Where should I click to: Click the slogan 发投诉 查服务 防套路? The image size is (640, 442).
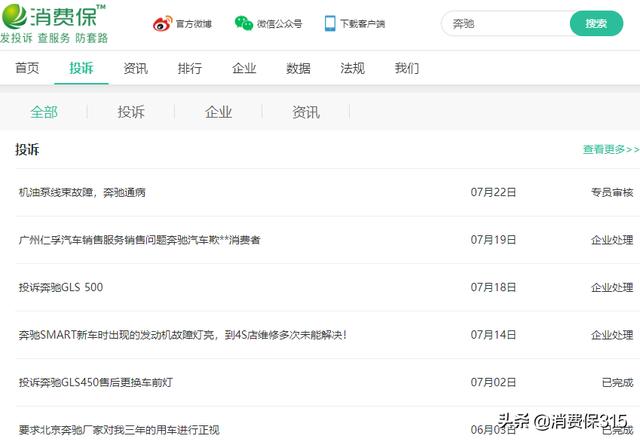click(54, 38)
